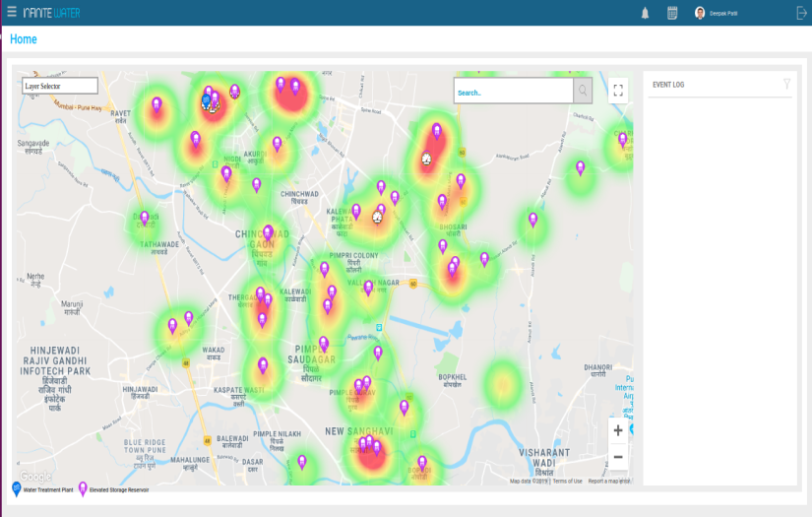Select gauge marker in red zone near highway 60
The width and height of the screenshot is (812, 517).
(426, 159)
